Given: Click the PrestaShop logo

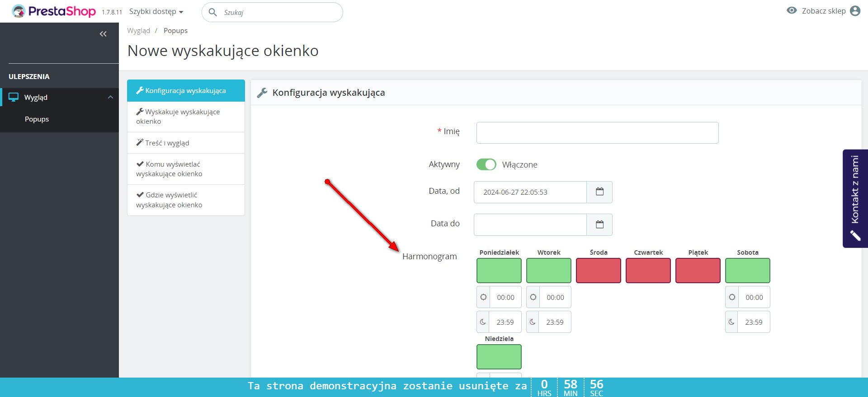Looking at the screenshot, I should coord(54,11).
